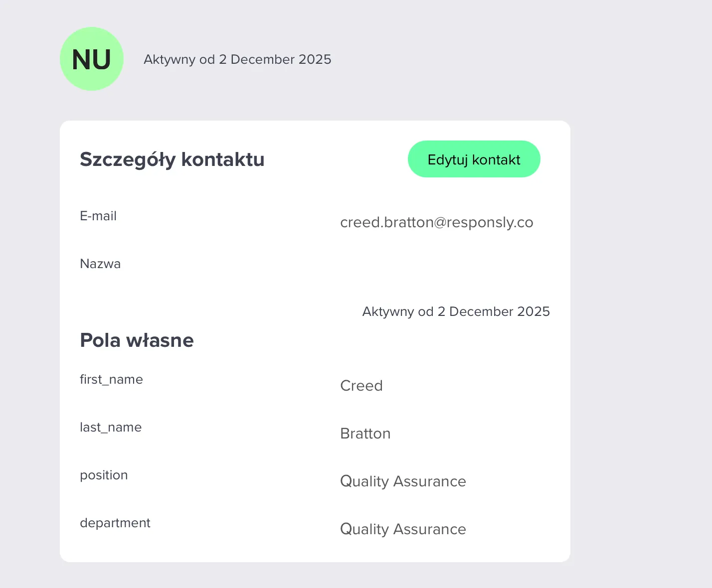712x588 pixels.
Task: Click the Pola własne heading
Action: coord(137,340)
